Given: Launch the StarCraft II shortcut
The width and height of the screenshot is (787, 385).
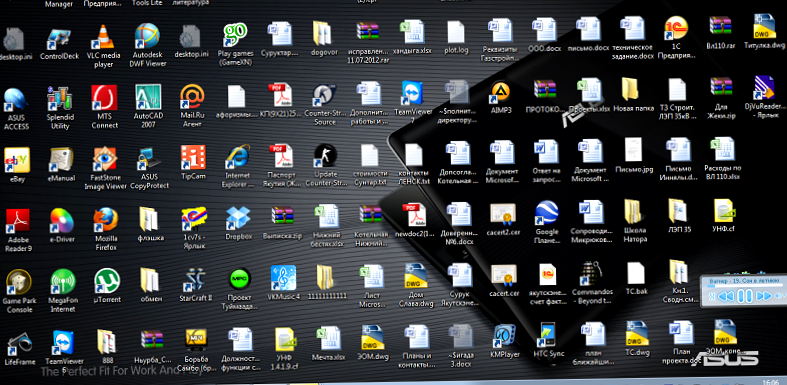Looking at the screenshot, I should coord(195,285).
